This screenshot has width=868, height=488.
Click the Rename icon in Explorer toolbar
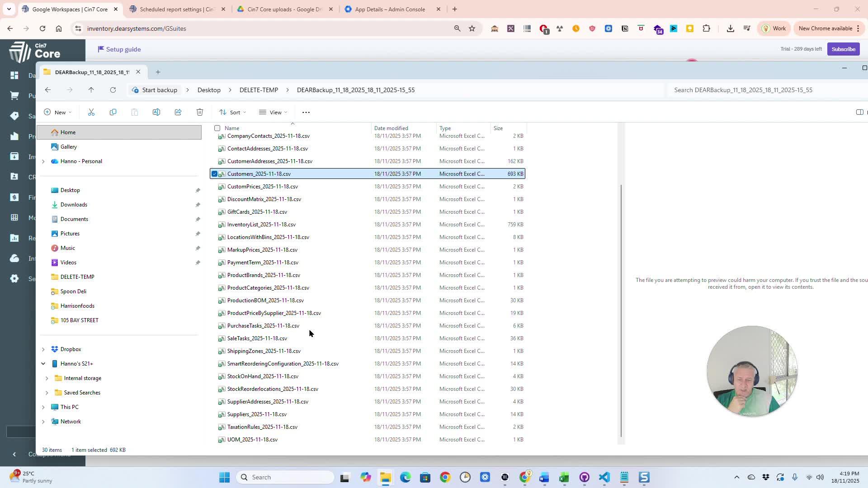click(x=156, y=112)
